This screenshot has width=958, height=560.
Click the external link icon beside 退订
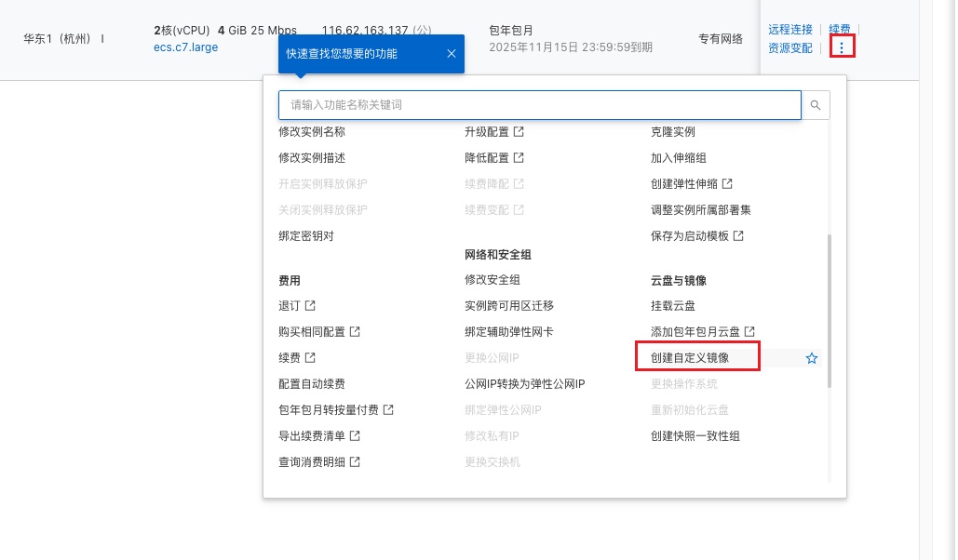point(310,306)
